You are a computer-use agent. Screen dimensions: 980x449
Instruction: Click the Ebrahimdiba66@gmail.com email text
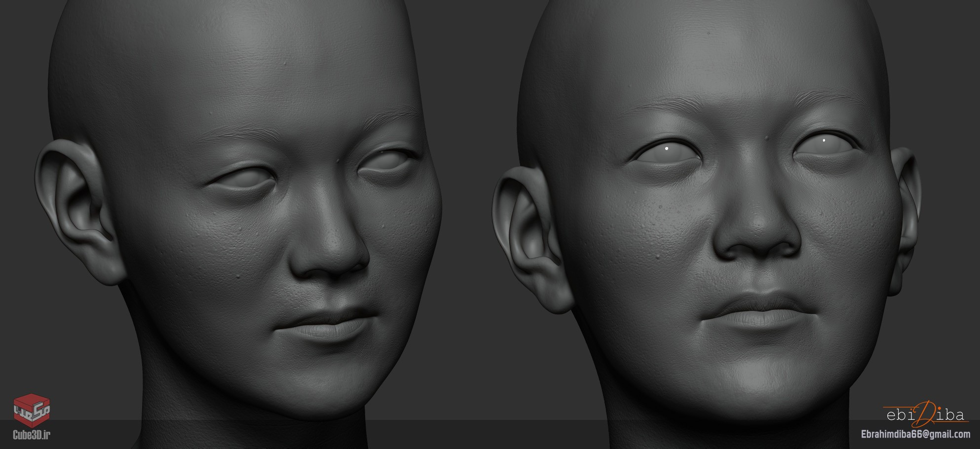915,435
